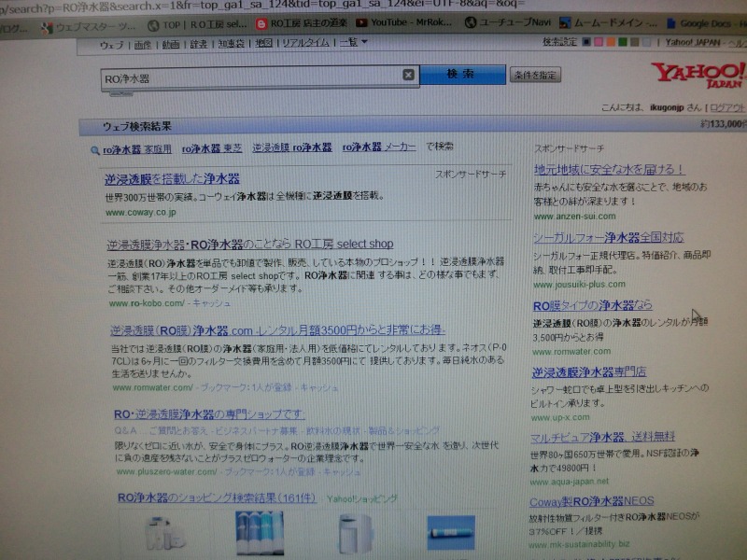This screenshot has height=560, width=747.
Task: Open the ユーチューブNavi bookmark
Action: [508, 22]
